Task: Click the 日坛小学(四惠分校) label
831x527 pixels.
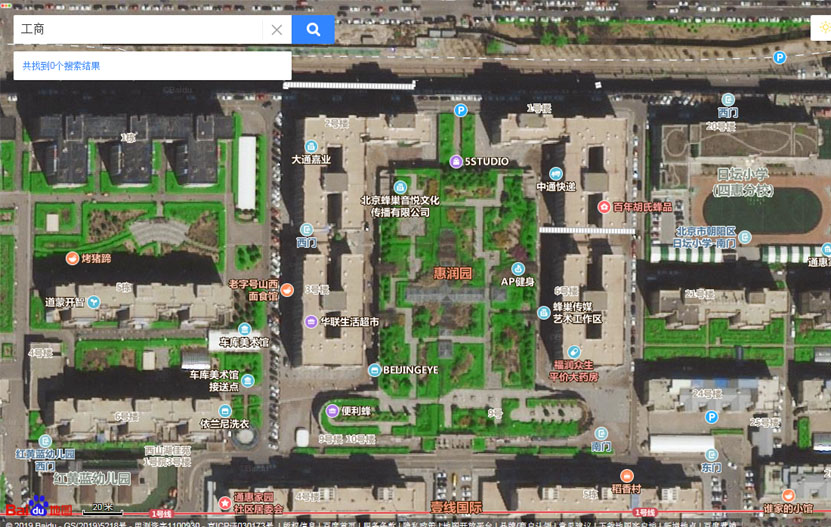Action: click(x=742, y=182)
